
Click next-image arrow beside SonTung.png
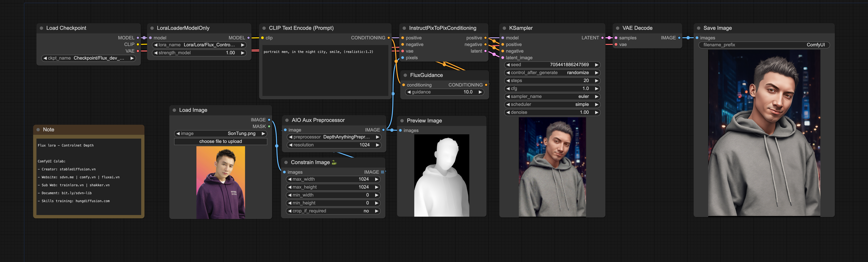click(x=263, y=133)
